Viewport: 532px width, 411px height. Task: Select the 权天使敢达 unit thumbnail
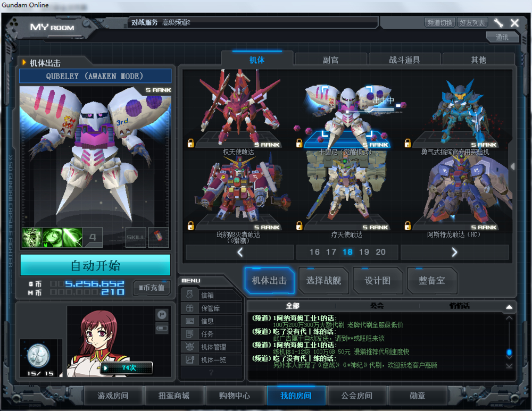pyautogui.click(x=239, y=108)
